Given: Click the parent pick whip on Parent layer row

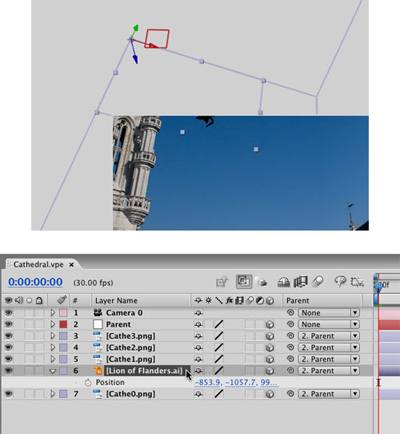Looking at the screenshot, I should 290,324.
